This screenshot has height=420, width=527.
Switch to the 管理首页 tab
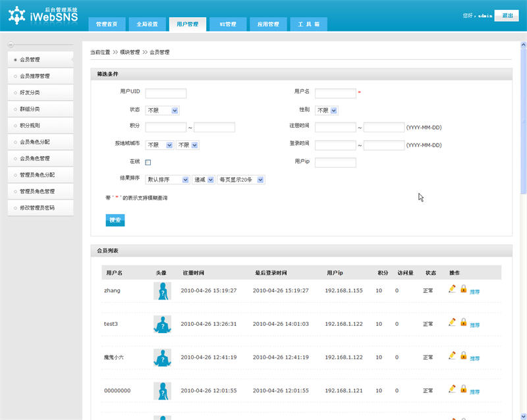pos(107,24)
